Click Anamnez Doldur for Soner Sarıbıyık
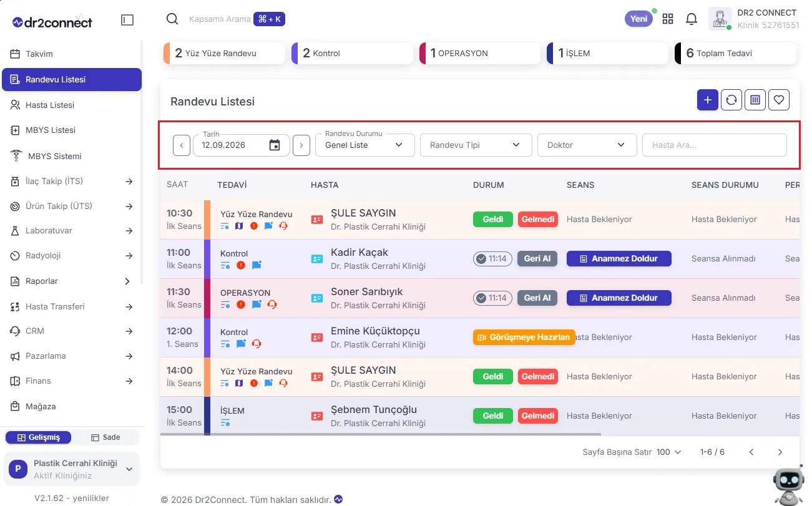The width and height of the screenshot is (812, 506). [x=619, y=298]
